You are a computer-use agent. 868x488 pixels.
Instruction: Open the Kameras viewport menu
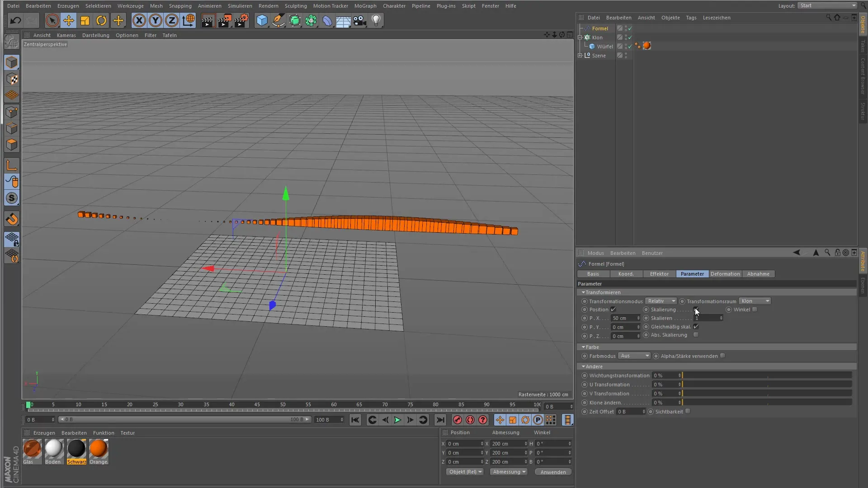pos(66,35)
